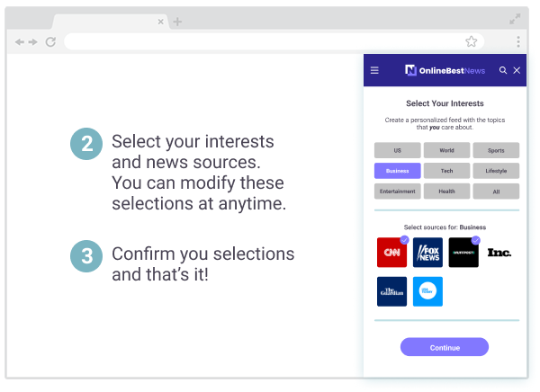Click the search magnifier icon
The width and height of the screenshot is (540, 392).
pos(503,70)
